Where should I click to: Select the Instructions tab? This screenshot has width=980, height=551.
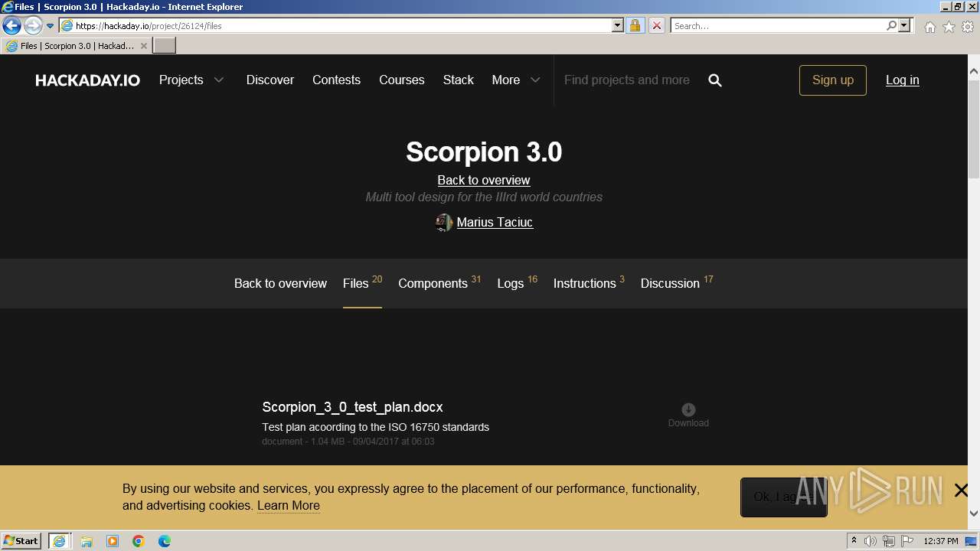pyautogui.click(x=589, y=283)
